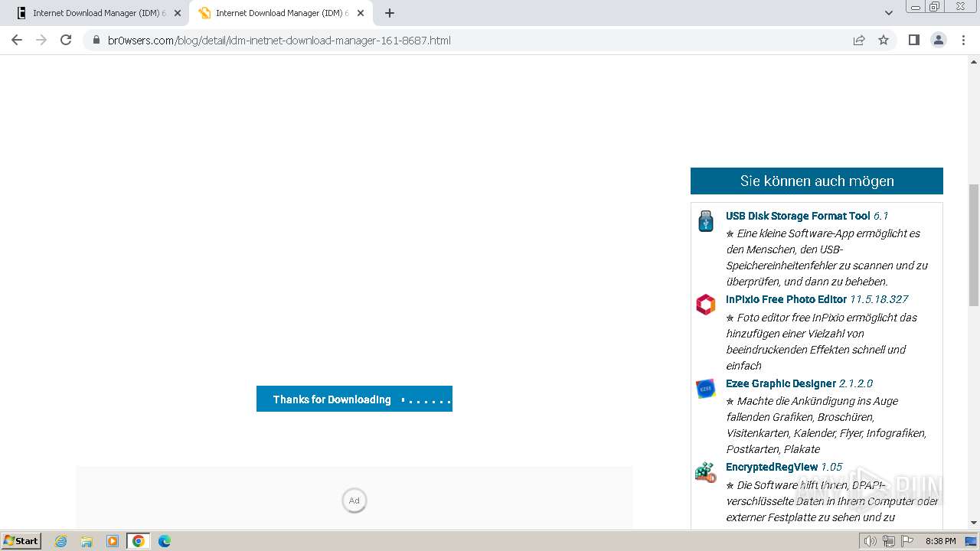Click the Sie können auch mögen header
The height and width of the screenshot is (551, 980).
pos(817,181)
